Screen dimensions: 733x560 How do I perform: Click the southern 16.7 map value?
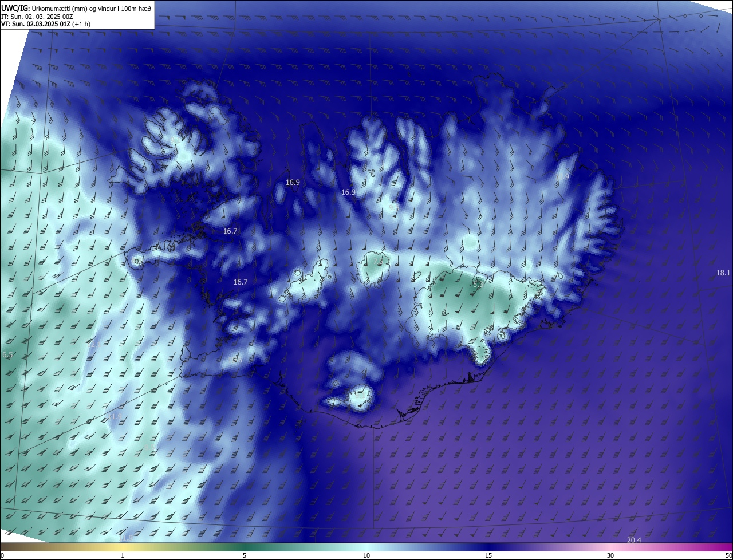coord(241,282)
